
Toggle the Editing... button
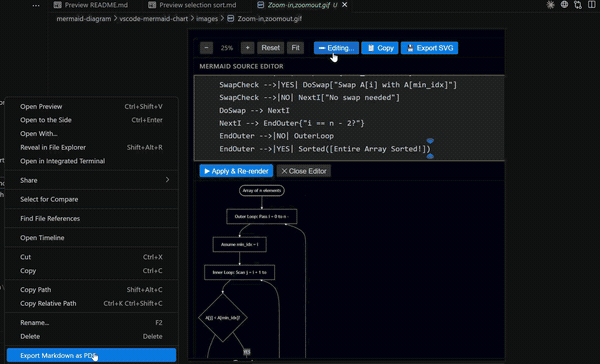(x=336, y=48)
